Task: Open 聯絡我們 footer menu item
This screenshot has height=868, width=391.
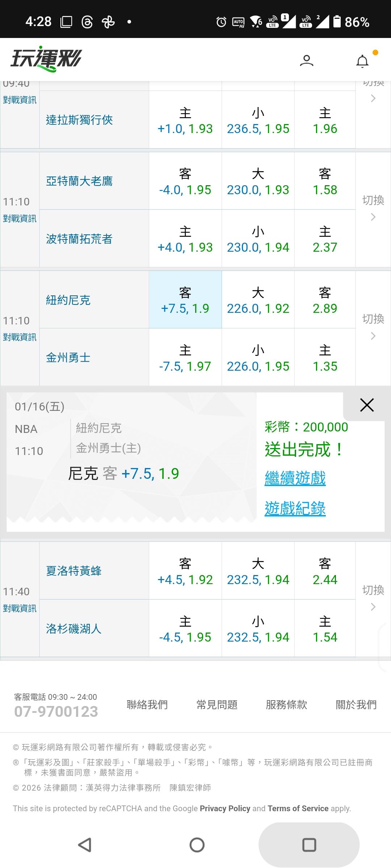Action: pos(147,705)
